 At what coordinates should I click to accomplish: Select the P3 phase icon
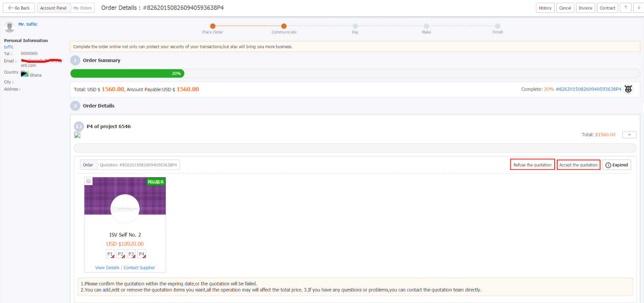click(131, 254)
